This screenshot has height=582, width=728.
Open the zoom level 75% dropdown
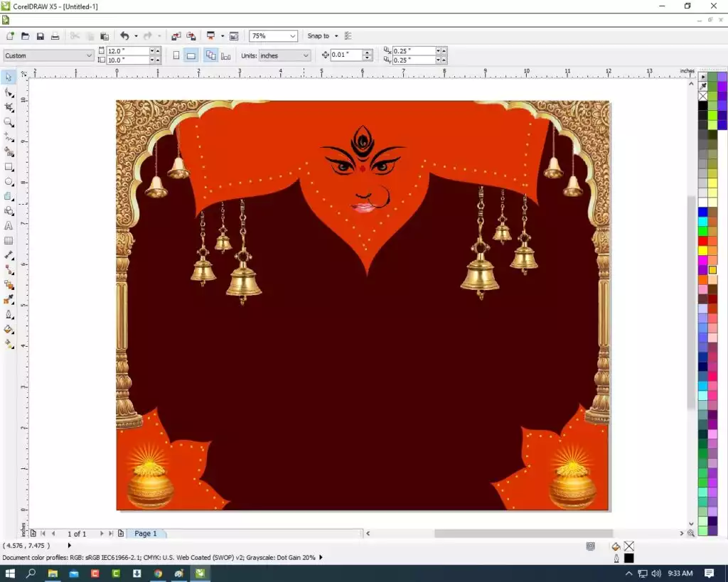pos(292,36)
